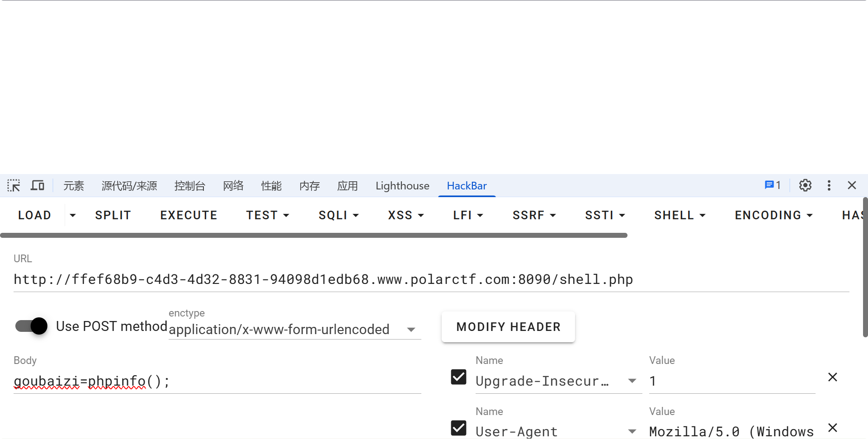Uncheck the Upgrade-Insecure header checkbox
This screenshot has width=868, height=439.
tap(458, 377)
